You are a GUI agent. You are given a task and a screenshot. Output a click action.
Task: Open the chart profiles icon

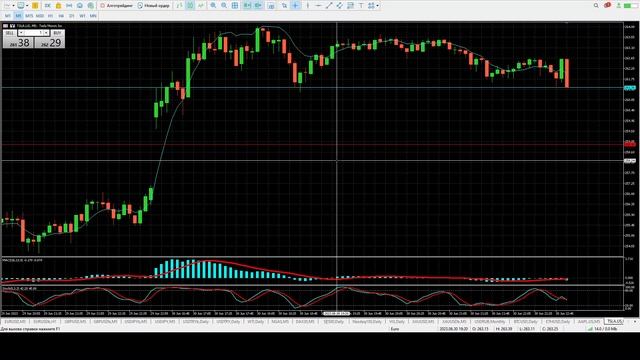(20, 6)
